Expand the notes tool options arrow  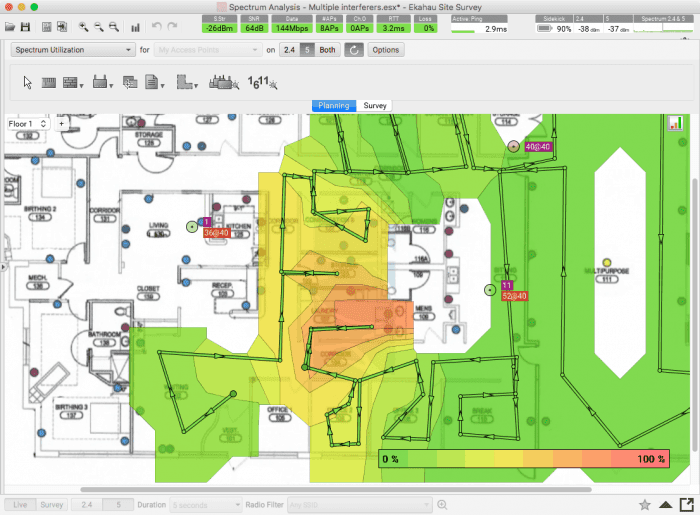coord(162,85)
